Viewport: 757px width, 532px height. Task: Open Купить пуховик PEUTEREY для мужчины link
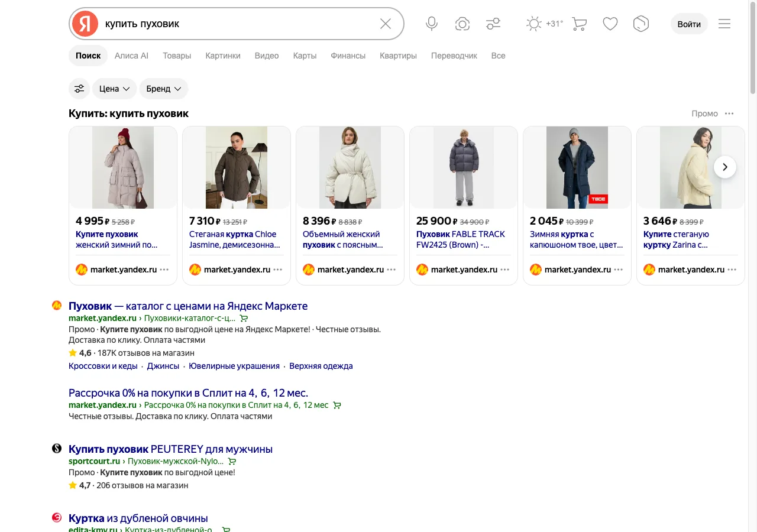170,449
